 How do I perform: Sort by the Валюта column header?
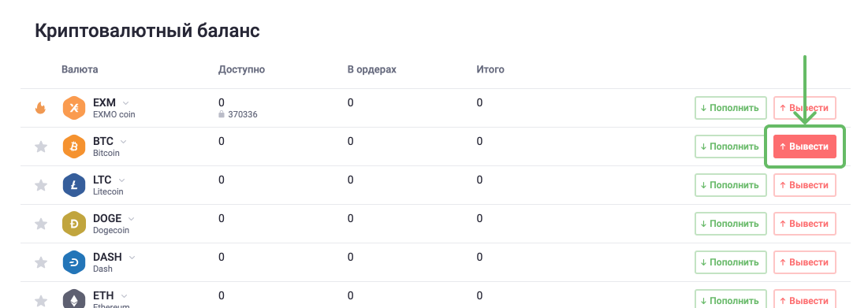pyautogui.click(x=80, y=69)
